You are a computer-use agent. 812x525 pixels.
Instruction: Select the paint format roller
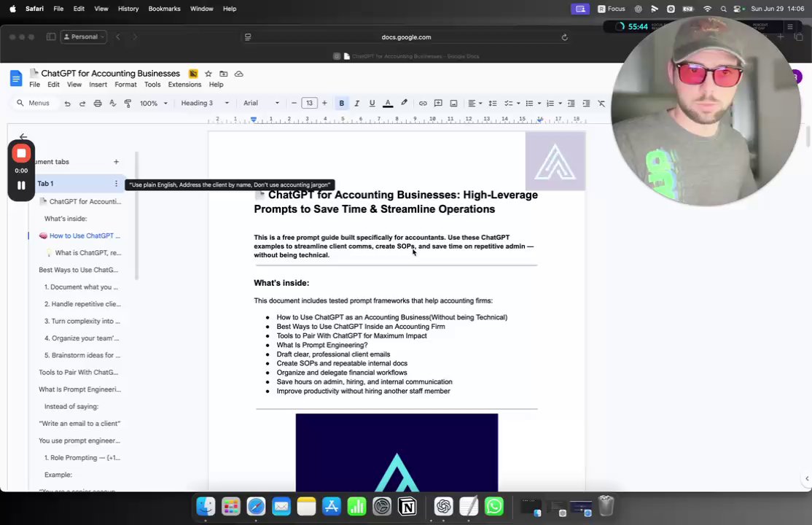[x=128, y=103]
